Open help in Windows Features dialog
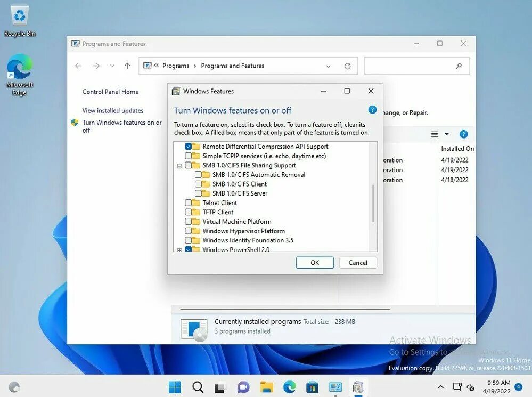Image resolution: width=532 pixels, height=397 pixels. pos(372,110)
